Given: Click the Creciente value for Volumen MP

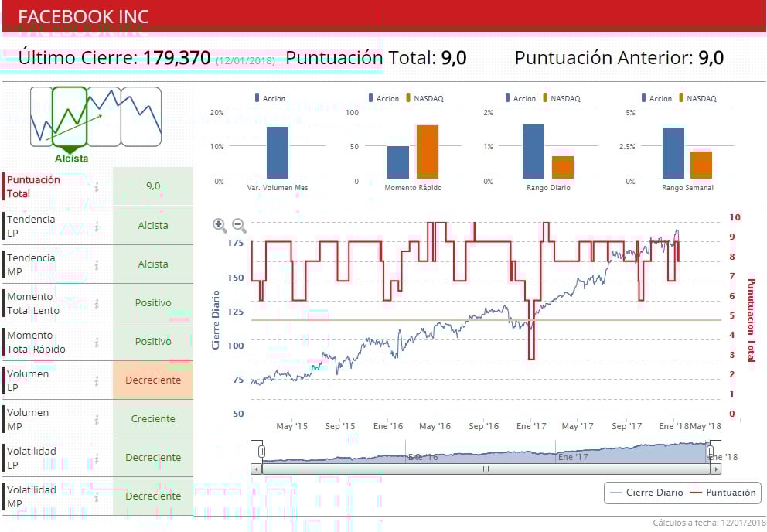Looking at the screenshot, I should (153, 419).
